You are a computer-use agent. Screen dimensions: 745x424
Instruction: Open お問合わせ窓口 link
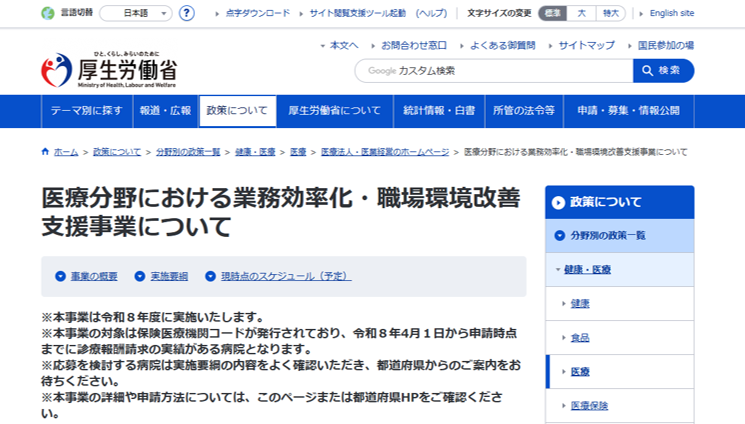(414, 46)
